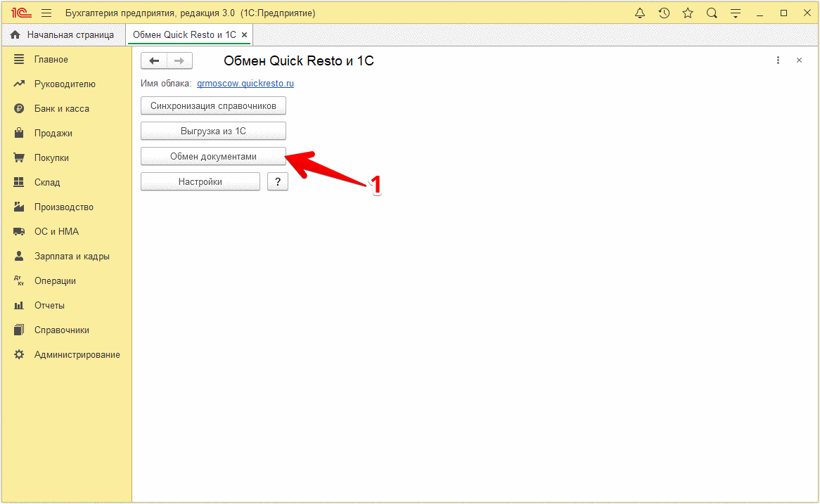Click the Банк и касса ruble icon
Image resolution: width=820 pixels, height=504 pixels.
(x=19, y=108)
